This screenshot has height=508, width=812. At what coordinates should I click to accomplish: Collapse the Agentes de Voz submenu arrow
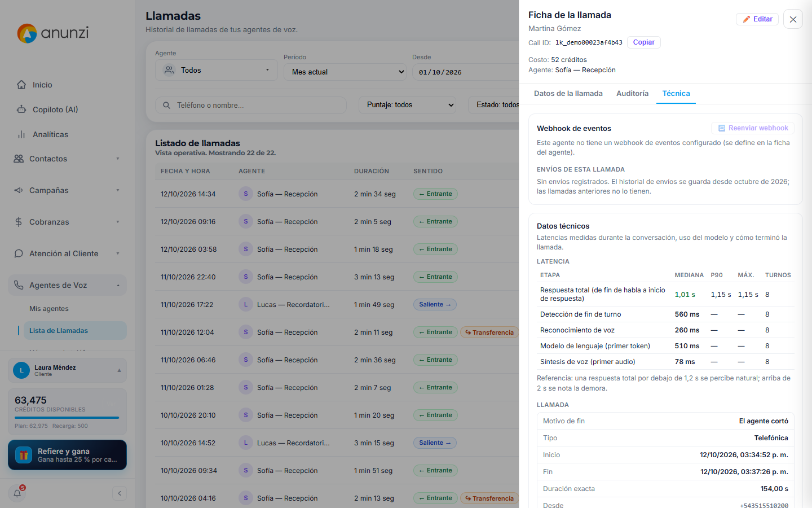coord(118,285)
